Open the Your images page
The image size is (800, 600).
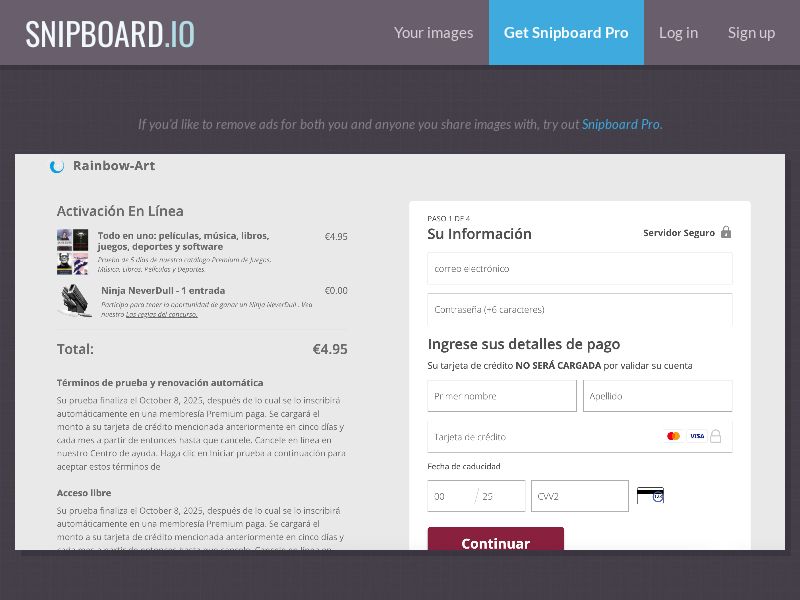click(433, 33)
